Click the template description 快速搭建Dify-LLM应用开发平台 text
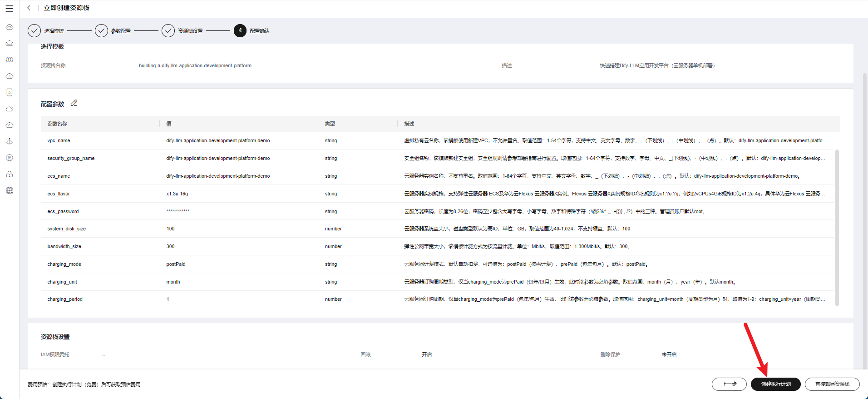 (657, 65)
